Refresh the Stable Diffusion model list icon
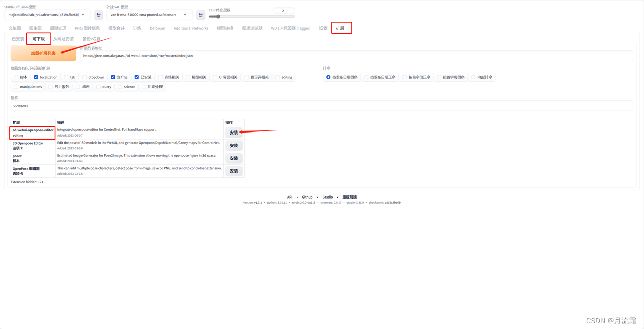Screen dimensions: 644x329 (x=99, y=15)
